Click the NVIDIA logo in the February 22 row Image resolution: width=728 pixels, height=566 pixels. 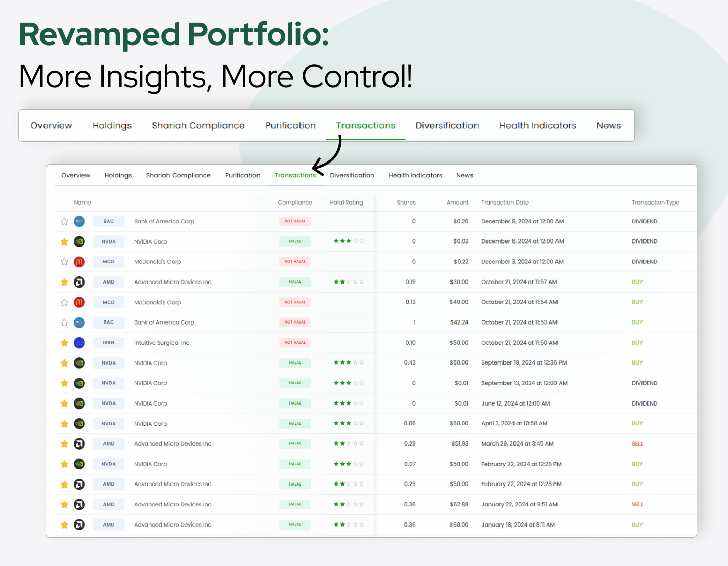pos(79,464)
